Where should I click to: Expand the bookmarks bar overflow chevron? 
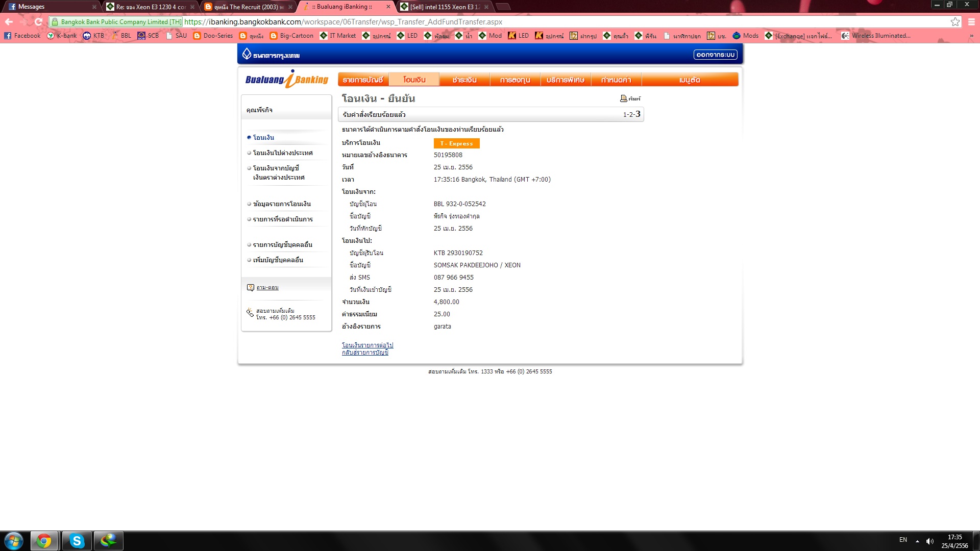point(971,36)
